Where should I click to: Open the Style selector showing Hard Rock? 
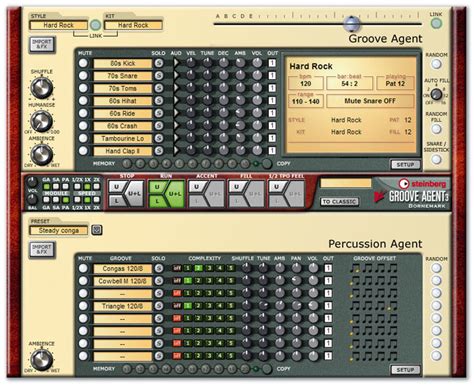point(59,25)
